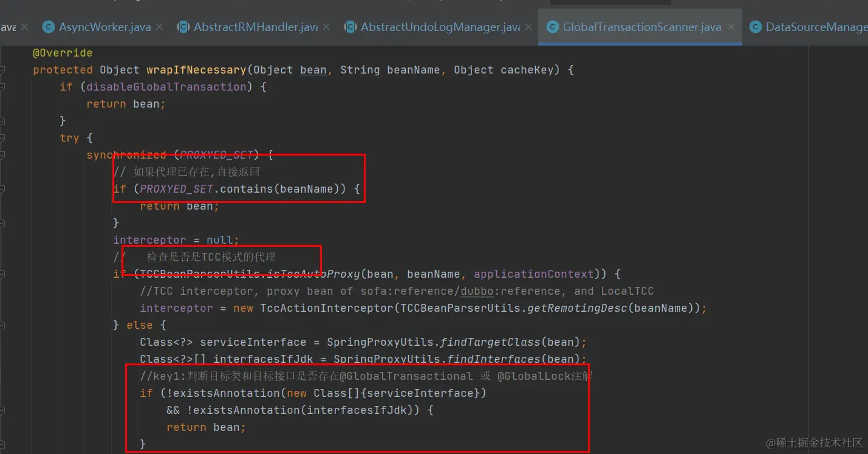The width and height of the screenshot is (868, 454).
Task: Click the underlined 'bean' parameter in signature
Action: tap(313, 70)
